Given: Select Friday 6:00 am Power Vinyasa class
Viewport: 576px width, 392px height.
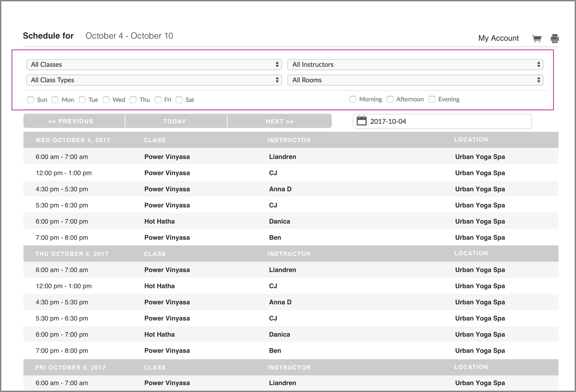Looking at the screenshot, I should pyautogui.click(x=167, y=383).
